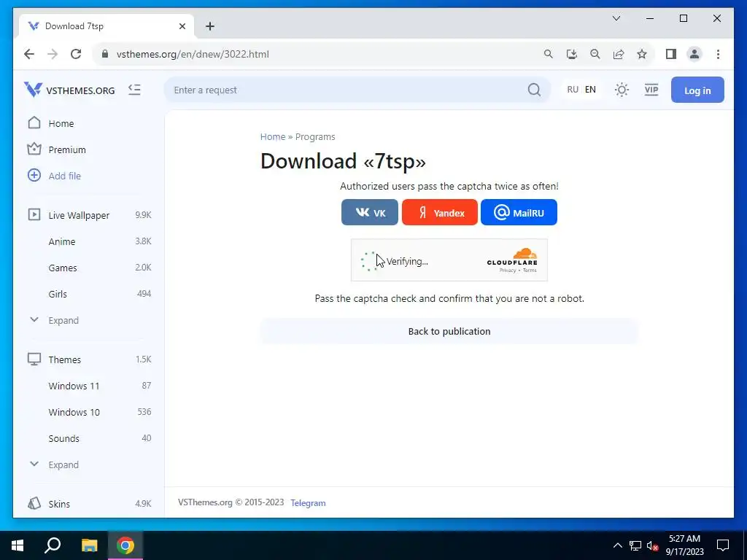Click the Programs breadcrumb link

315,136
